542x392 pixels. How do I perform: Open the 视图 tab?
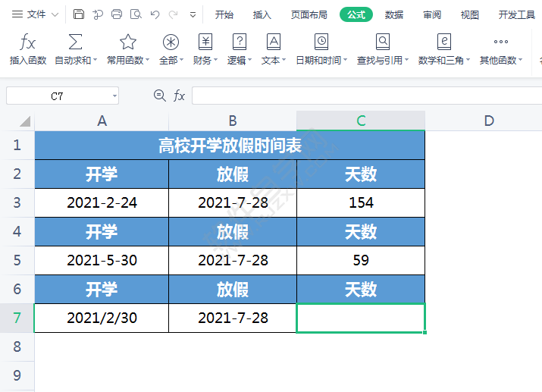470,14
